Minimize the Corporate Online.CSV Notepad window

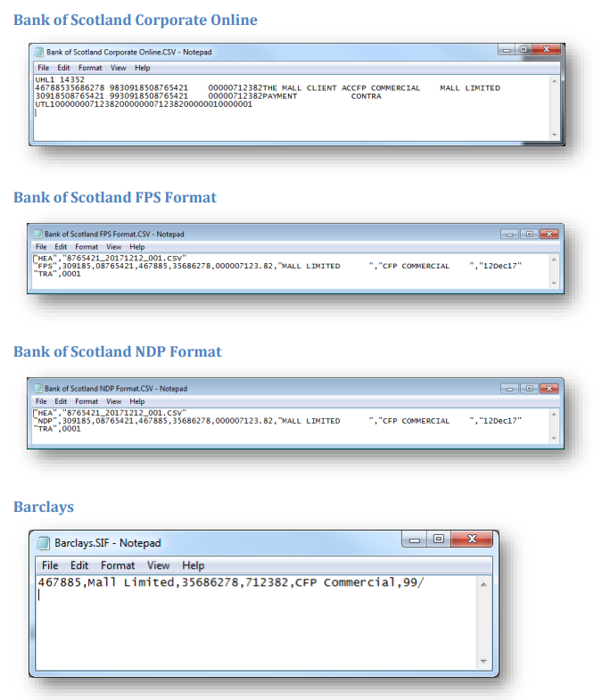tap(507, 50)
